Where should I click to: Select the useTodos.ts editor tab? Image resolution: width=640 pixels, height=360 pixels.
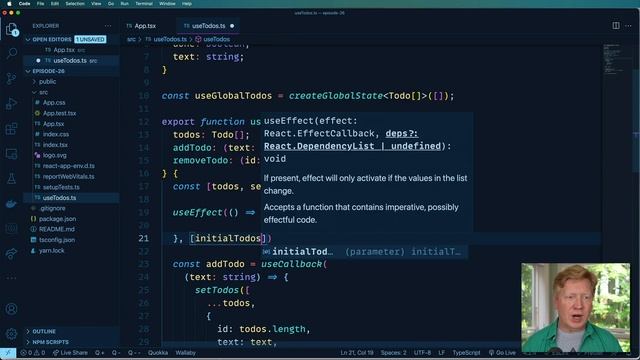208,26
